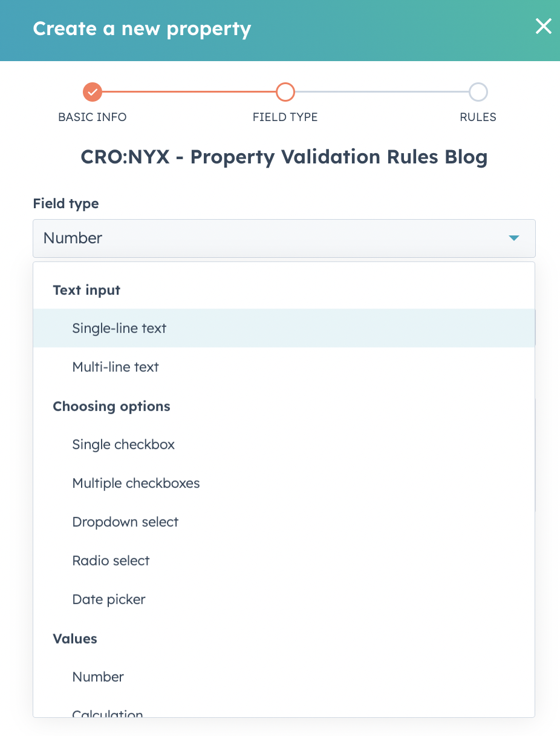Choose Single checkbox field type

[x=123, y=444]
